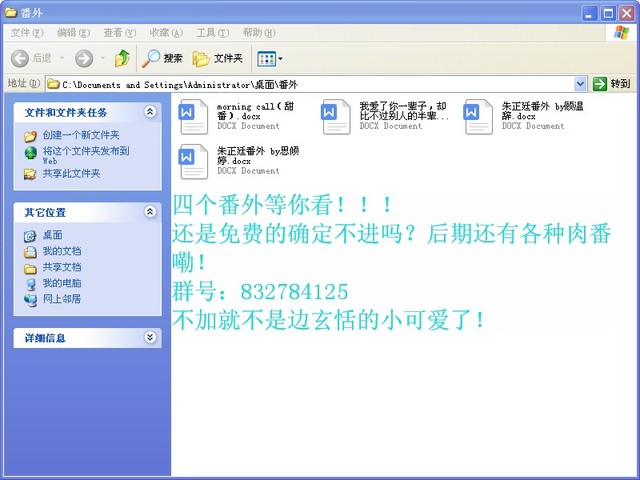Screen dimensions: 640x480
Task: Click the title bar folder icon
Action: (11, 13)
